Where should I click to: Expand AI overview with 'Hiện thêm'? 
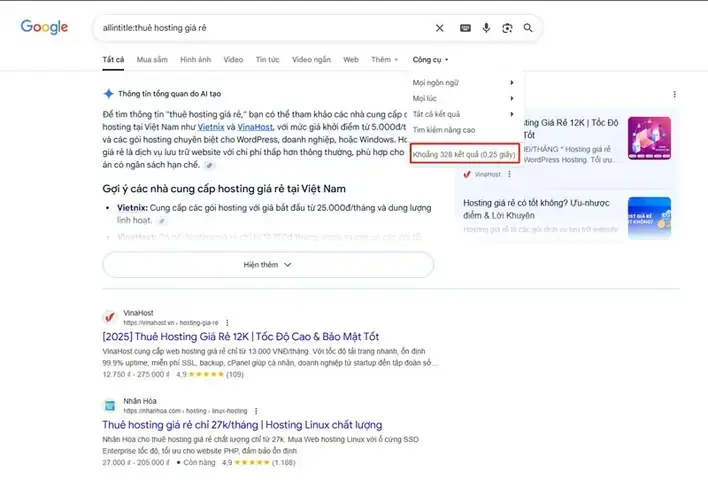tap(268, 265)
